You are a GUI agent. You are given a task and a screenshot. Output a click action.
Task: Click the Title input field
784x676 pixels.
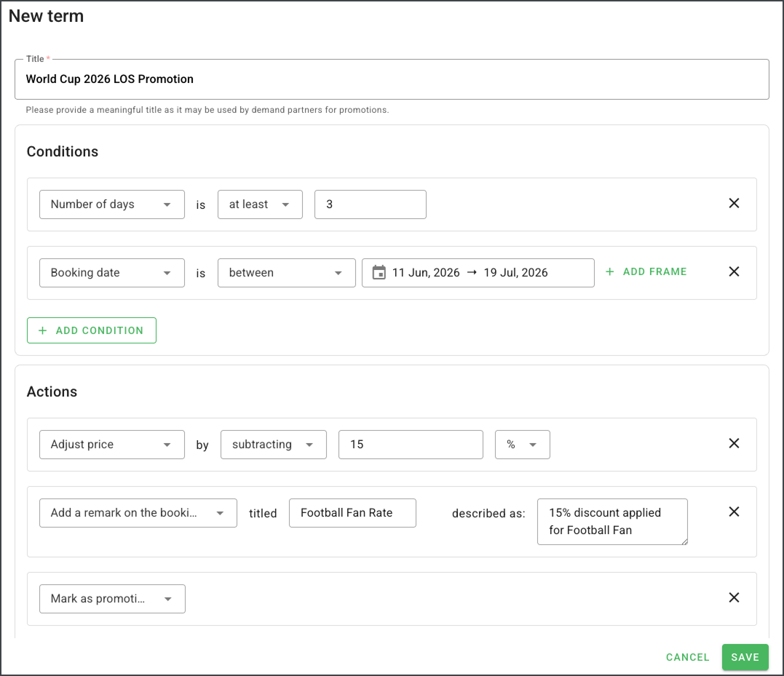coord(392,79)
